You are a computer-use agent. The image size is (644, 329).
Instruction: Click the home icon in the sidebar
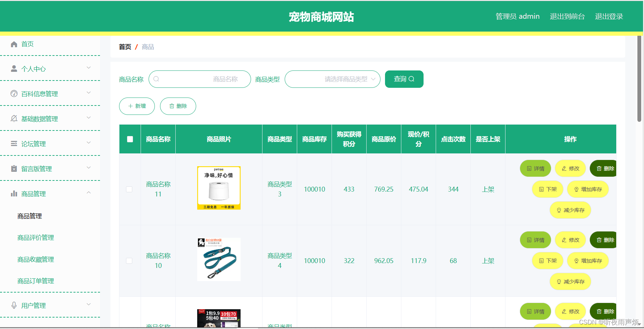(x=14, y=44)
